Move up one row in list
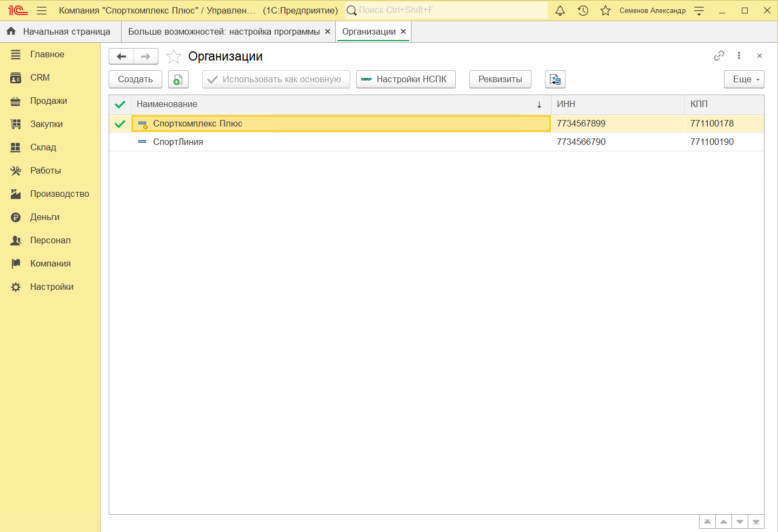 723,522
